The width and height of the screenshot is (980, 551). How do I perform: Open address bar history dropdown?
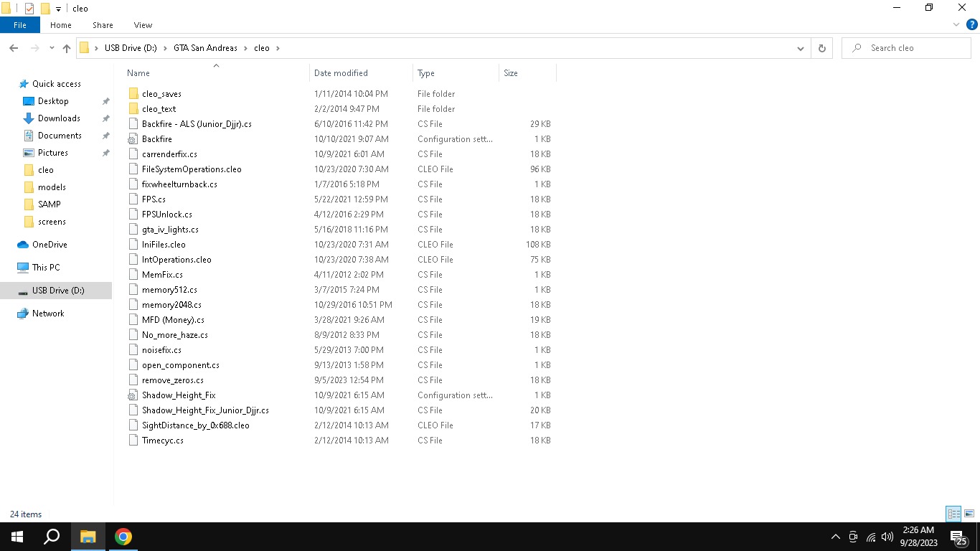tap(801, 48)
